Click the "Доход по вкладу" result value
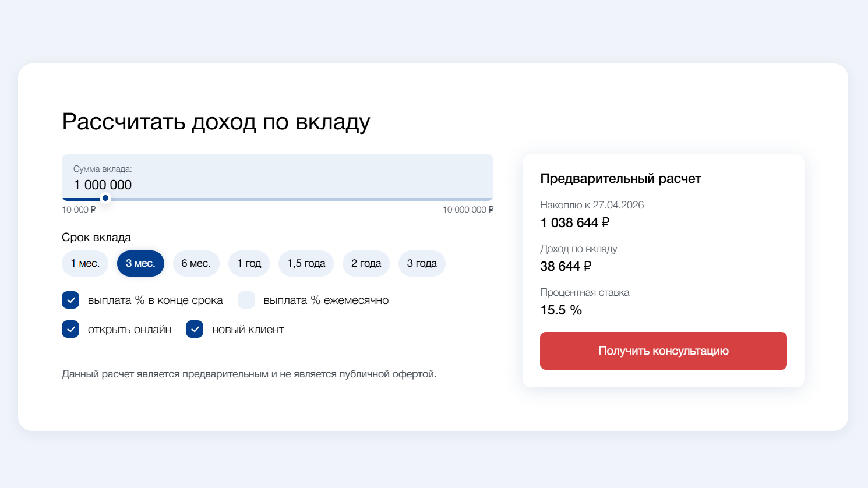The width and height of the screenshot is (868, 488). tap(566, 266)
